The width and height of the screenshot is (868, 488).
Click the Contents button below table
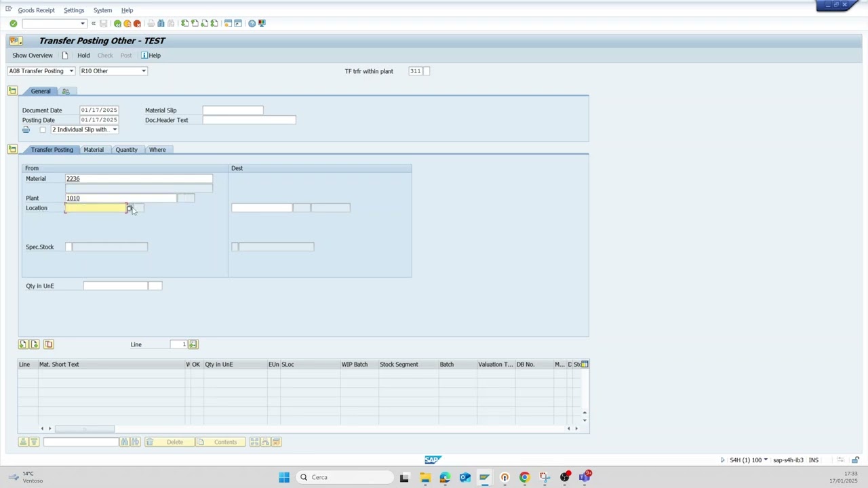[x=220, y=442]
